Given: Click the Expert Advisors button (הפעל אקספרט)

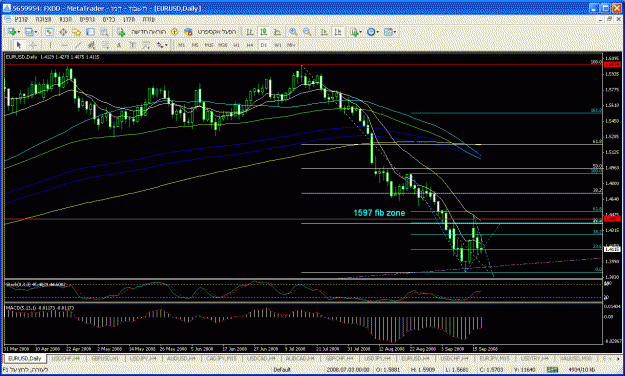Looking at the screenshot, I should click(210, 32).
